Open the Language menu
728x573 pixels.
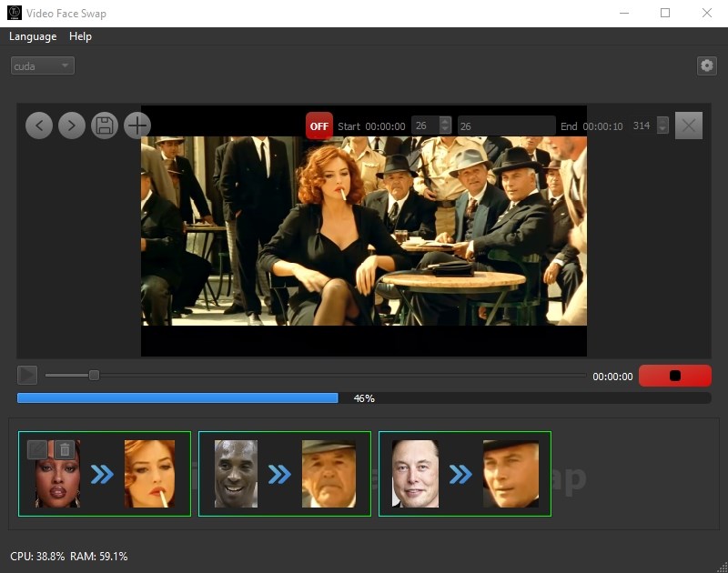point(33,36)
